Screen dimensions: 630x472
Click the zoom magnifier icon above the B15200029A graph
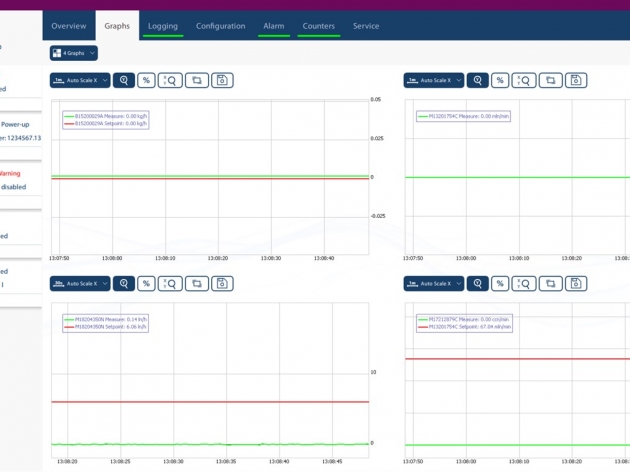tap(124, 80)
